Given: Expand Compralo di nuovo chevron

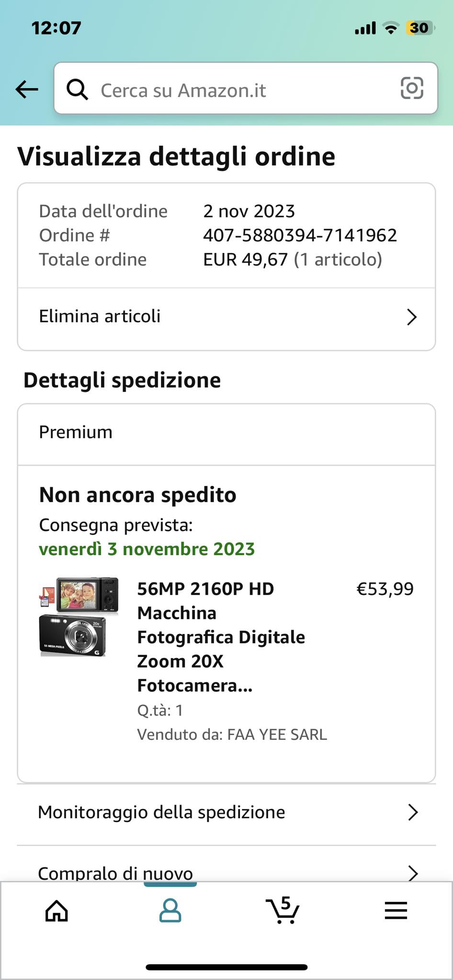Looking at the screenshot, I should pyautogui.click(x=412, y=873).
